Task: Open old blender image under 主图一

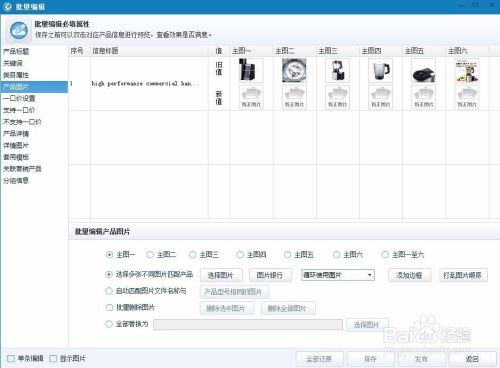Action: coord(251,70)
